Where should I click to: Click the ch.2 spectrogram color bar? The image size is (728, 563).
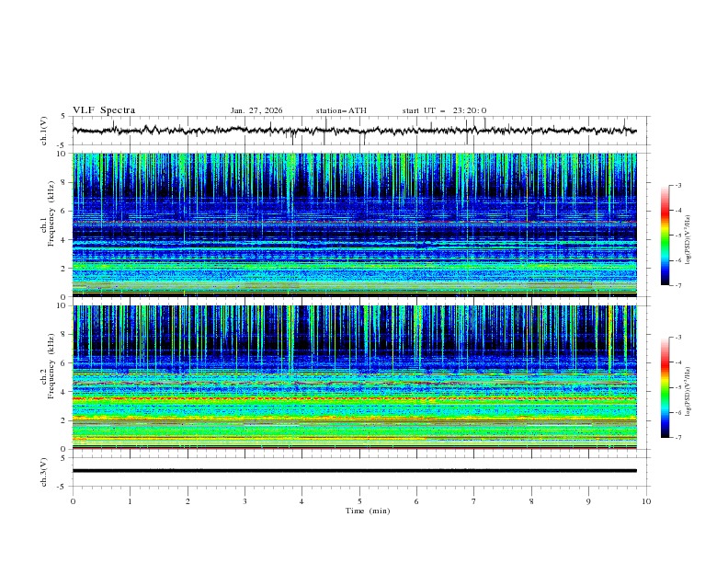point(665,387)
